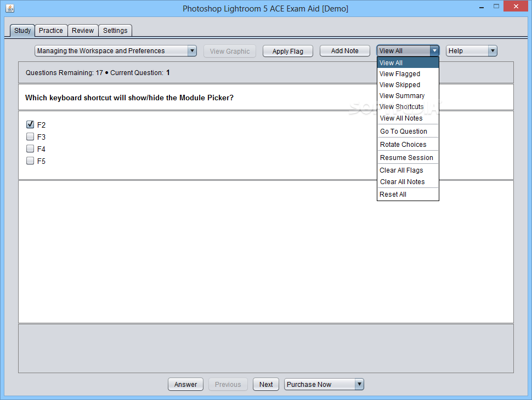Image resolution: width=532 pixels, height=400 pixels.
Task: Click the View Graphic button
Action: click(230, 51)
